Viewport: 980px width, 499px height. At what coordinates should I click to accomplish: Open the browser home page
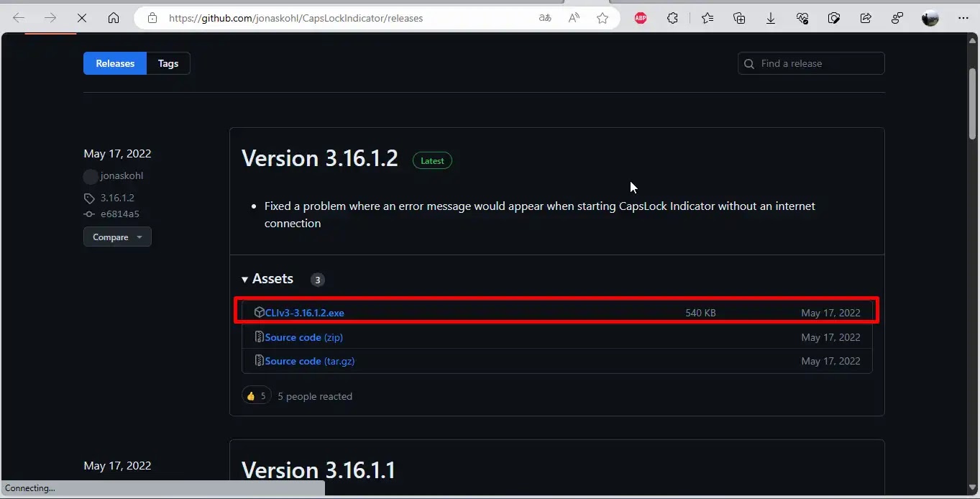tap(114, 18)
